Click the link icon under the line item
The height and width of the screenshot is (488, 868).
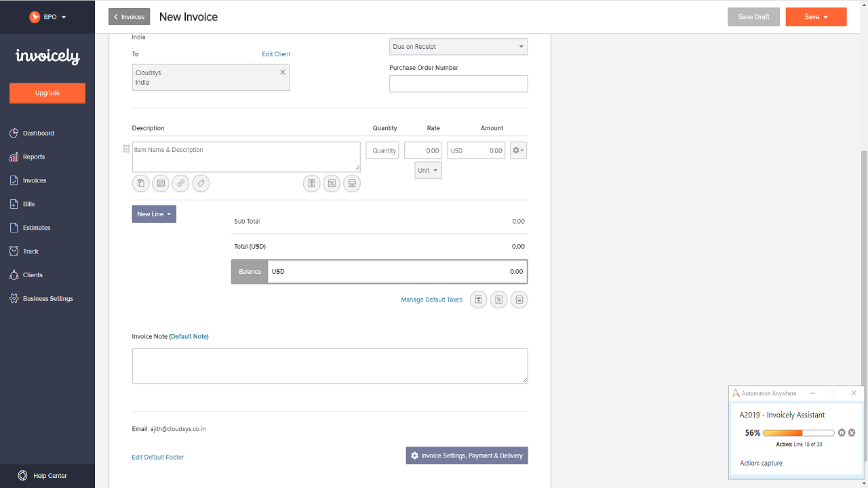180,183
